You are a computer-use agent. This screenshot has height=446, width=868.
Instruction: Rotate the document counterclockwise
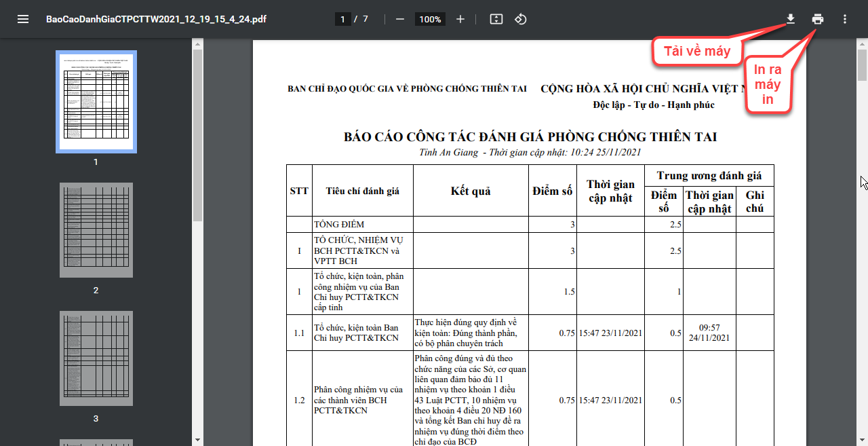(521, 19)
